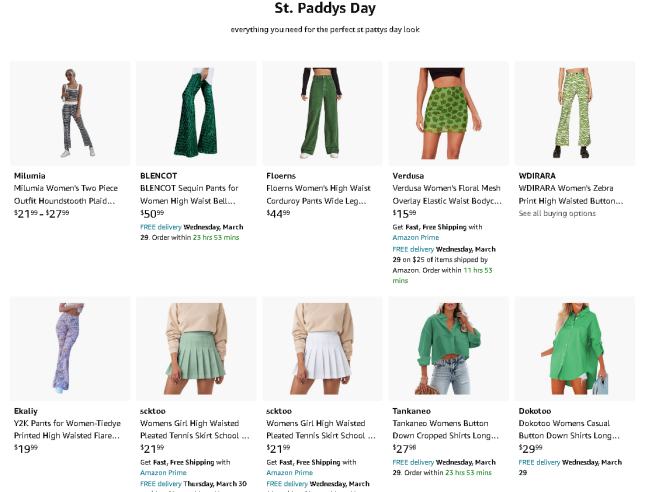Click the BLENCOT green sequin pants photo

coord(196,113)
